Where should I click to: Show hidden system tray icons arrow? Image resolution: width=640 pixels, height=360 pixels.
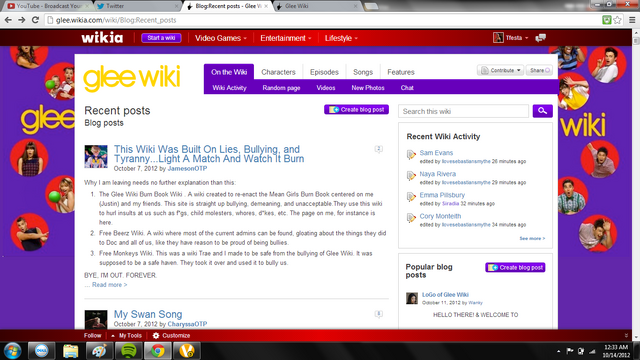tap(558, 351)
